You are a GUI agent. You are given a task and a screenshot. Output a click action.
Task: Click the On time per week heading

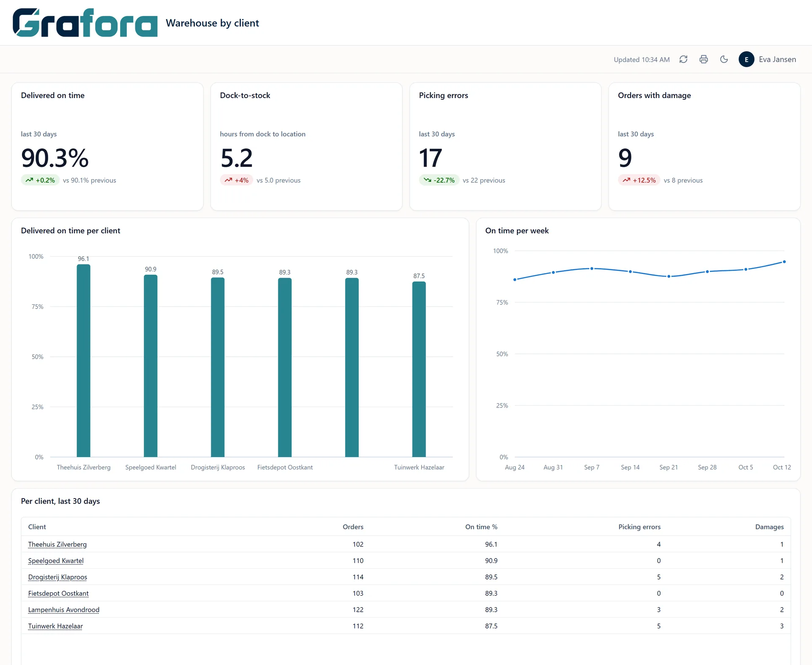[x=517, y=231]
